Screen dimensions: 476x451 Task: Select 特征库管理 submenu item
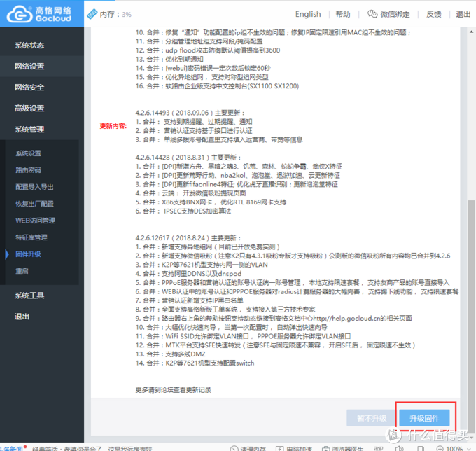(x=31, y=237)
